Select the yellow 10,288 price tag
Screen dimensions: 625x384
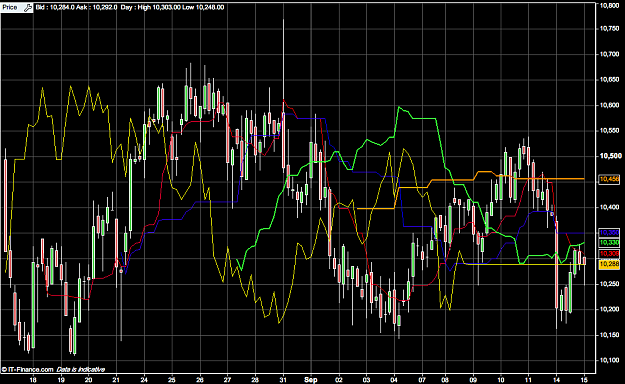609,264
